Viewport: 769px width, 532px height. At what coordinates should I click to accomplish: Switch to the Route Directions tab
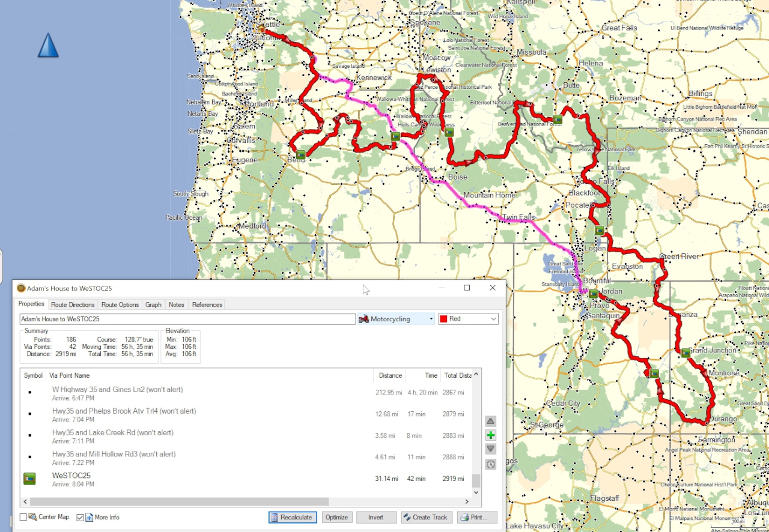pyautogui.click(x=73, y=304)
